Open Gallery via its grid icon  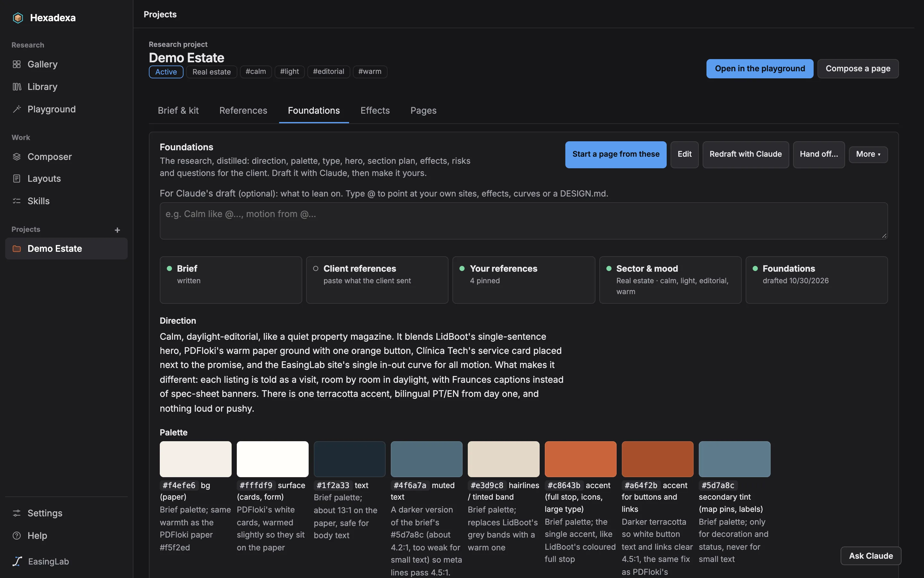coord(16,64)
